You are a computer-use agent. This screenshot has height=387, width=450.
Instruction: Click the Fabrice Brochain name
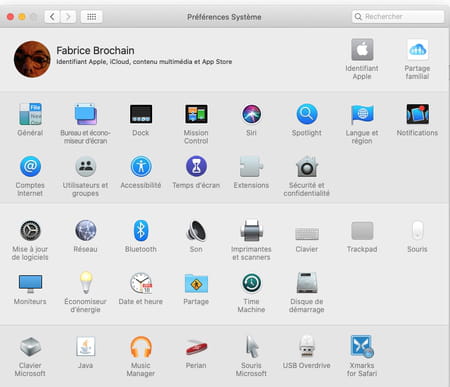point(95,51)
